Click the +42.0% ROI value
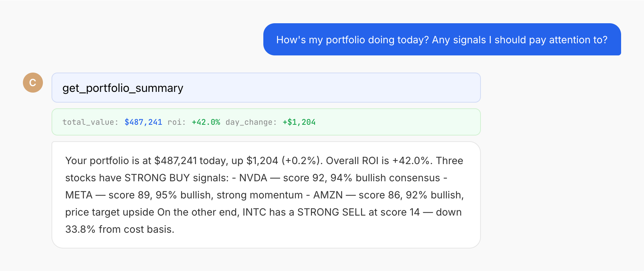The height and width of the screenshot is (271, 644). coord(206,122)
